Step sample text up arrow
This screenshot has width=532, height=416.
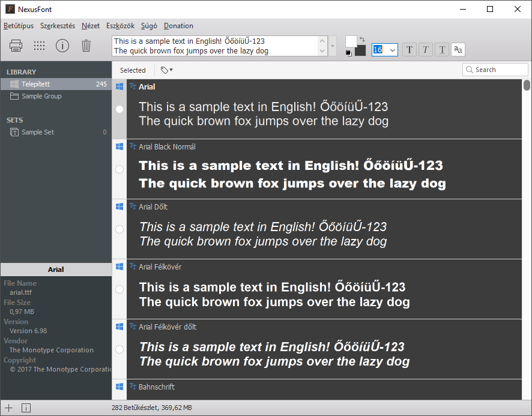322,41
